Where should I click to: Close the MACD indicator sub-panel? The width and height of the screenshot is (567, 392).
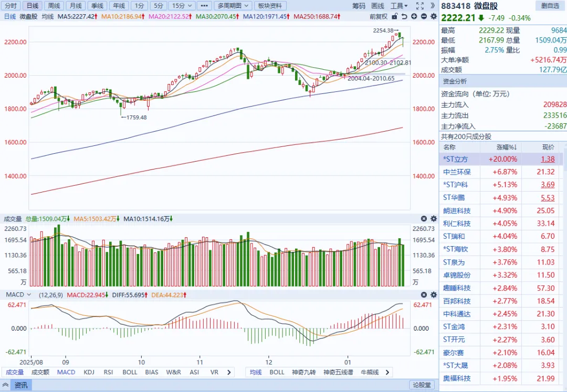[424, 295]
